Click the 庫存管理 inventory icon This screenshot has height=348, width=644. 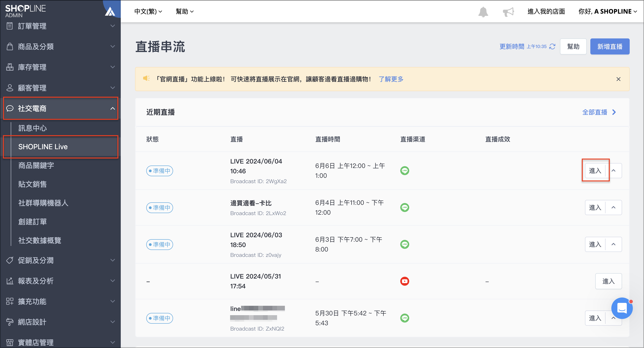tap(9, 67)
